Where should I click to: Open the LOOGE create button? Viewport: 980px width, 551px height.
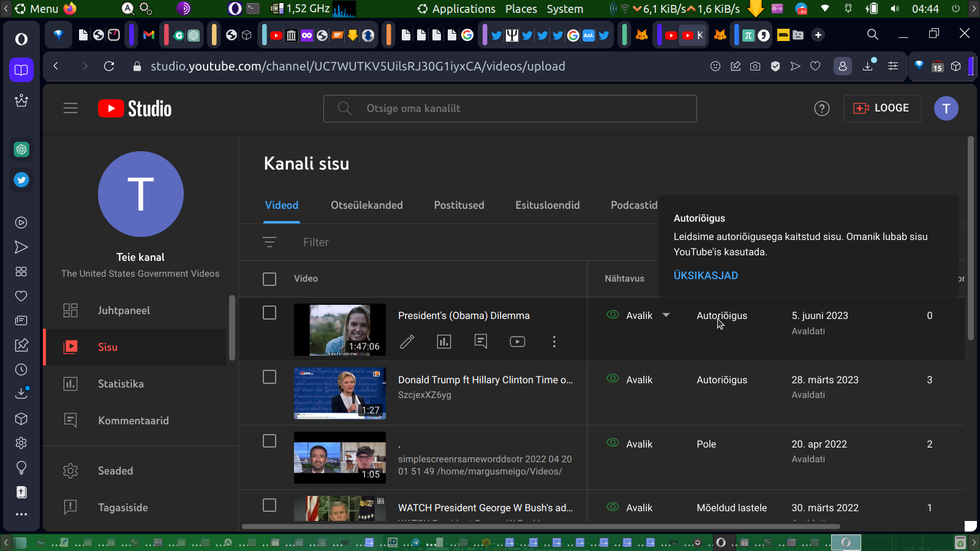click(882, 108)
